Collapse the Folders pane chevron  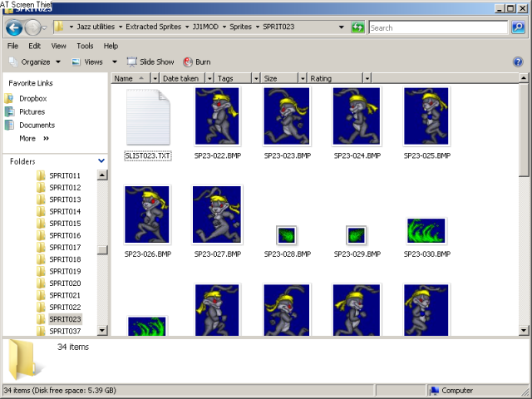click(101, 160)
